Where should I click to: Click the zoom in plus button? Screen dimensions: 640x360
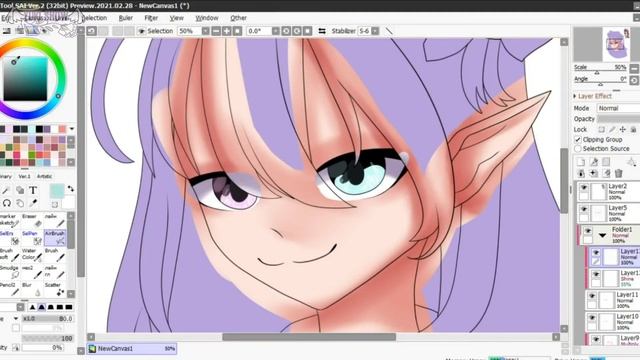227,31
